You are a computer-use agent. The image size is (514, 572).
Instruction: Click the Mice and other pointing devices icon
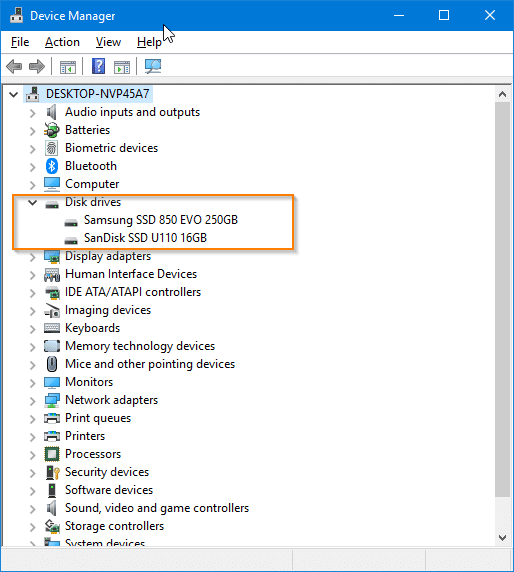[x=52, y=364]
